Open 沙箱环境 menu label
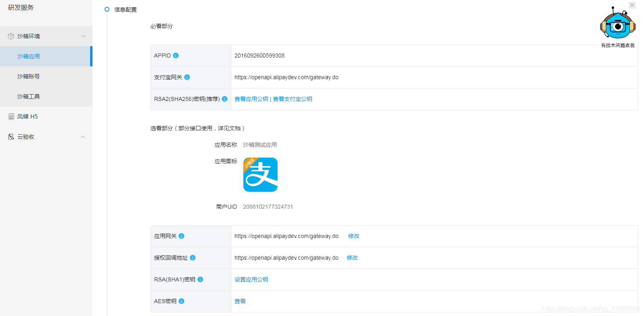The image size is (644, 316). pos(29,36)
